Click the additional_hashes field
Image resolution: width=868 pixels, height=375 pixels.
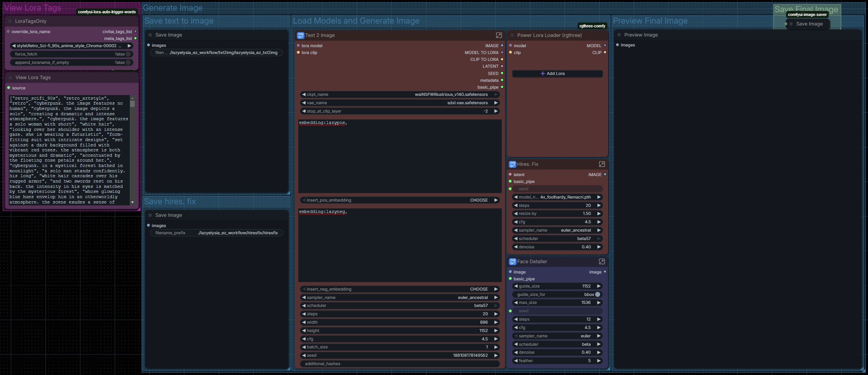pyautogui.click(x=400, y=364)
